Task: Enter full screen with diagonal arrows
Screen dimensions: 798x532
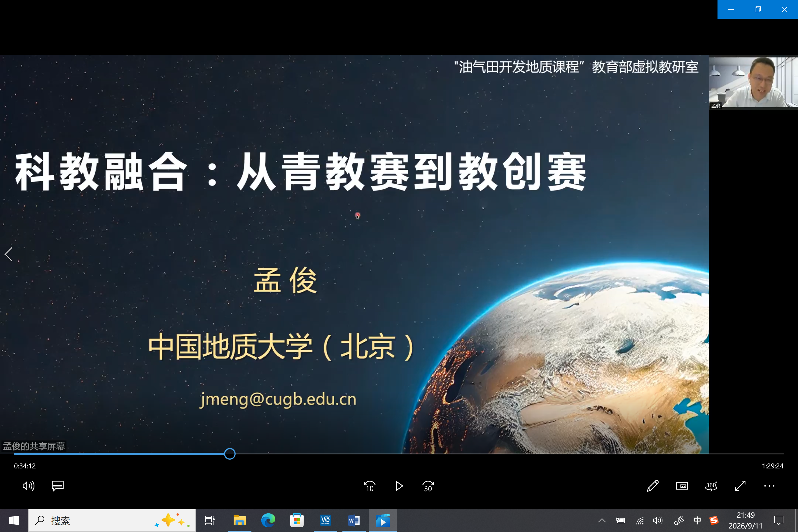Action: 740,486
